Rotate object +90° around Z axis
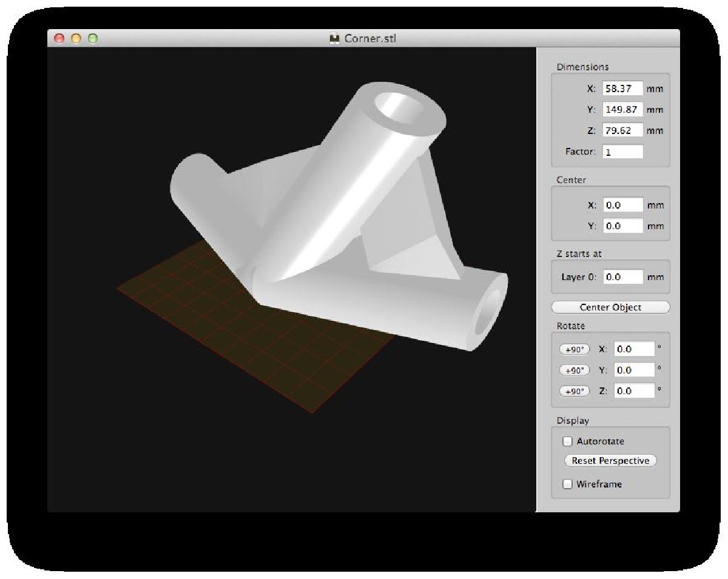The image size is (728, 579). [574, 391]
